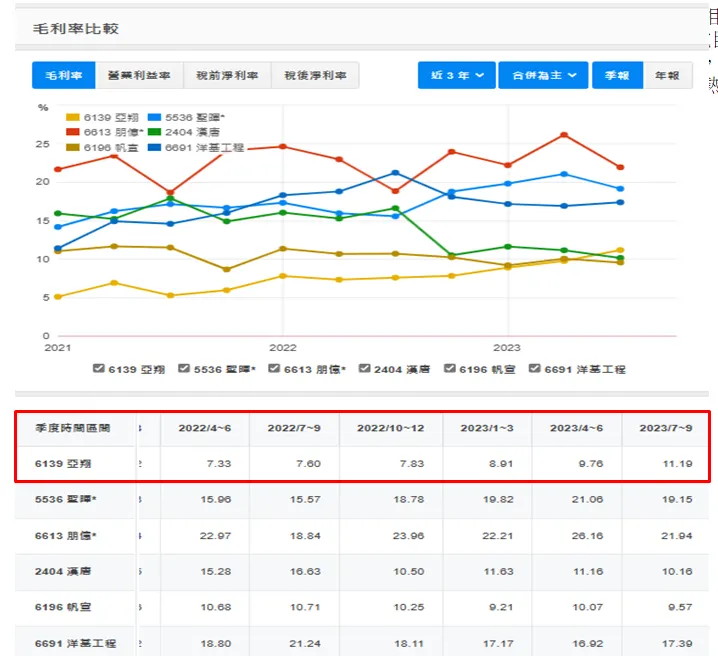This screenshot has height=656, width=718.
Task: Click the last yellow data point at 11.19
Action: pos(620,250)
